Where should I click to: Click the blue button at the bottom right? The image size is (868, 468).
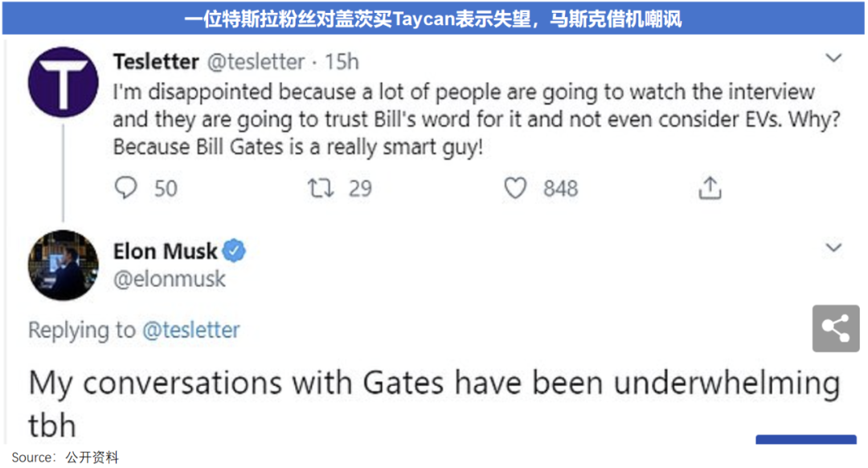tap(805, 439)
